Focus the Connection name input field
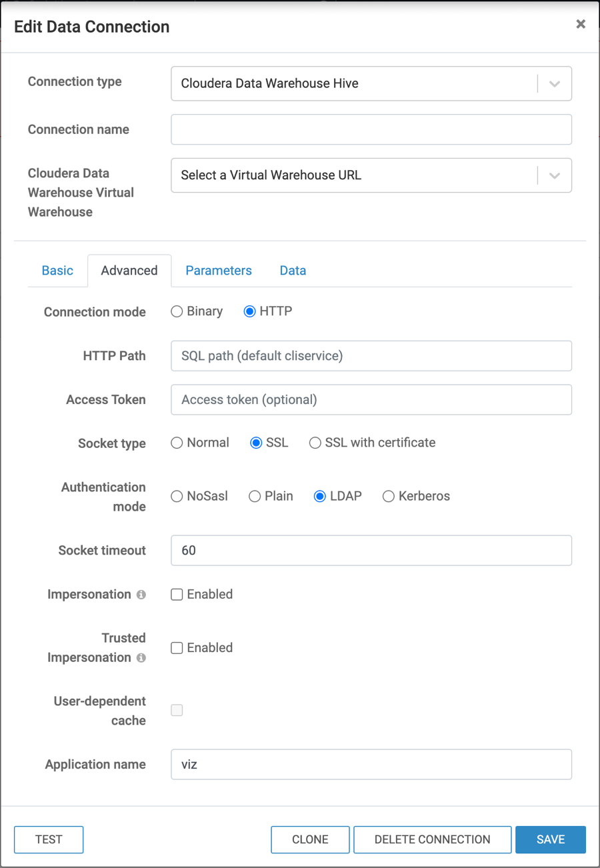Image resolution: width=600 pixels, height=868 pixels. 371,130
